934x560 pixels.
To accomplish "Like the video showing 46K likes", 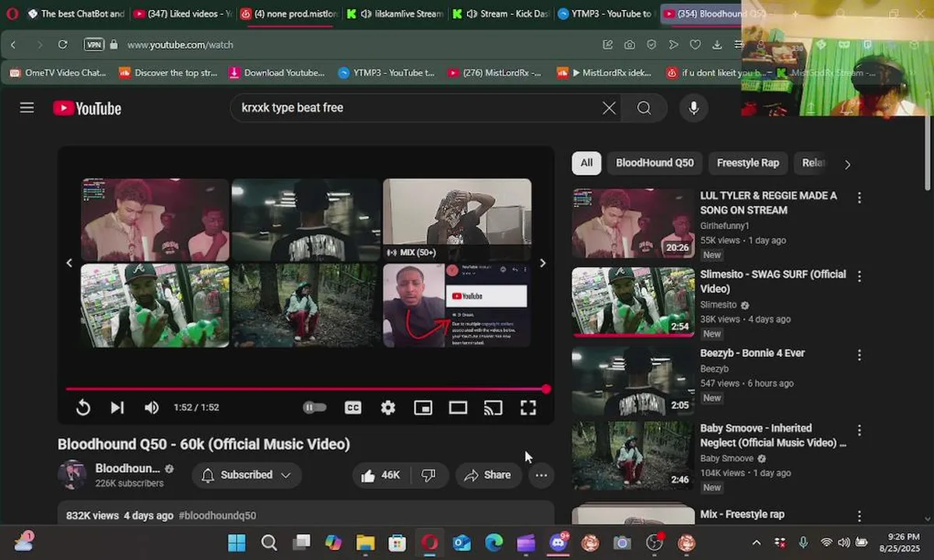I will point(381,475).
